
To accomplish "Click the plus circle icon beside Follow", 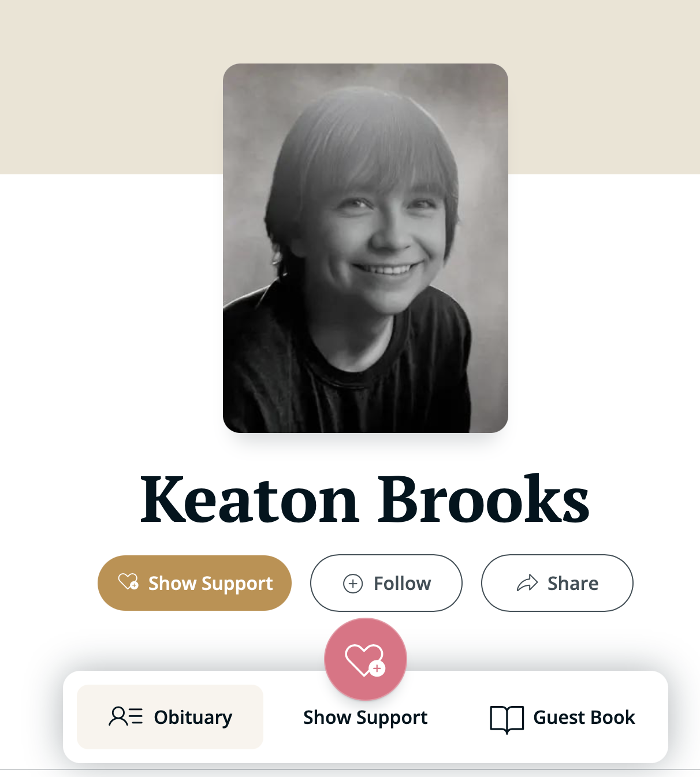I will click(x=353, y=584).
